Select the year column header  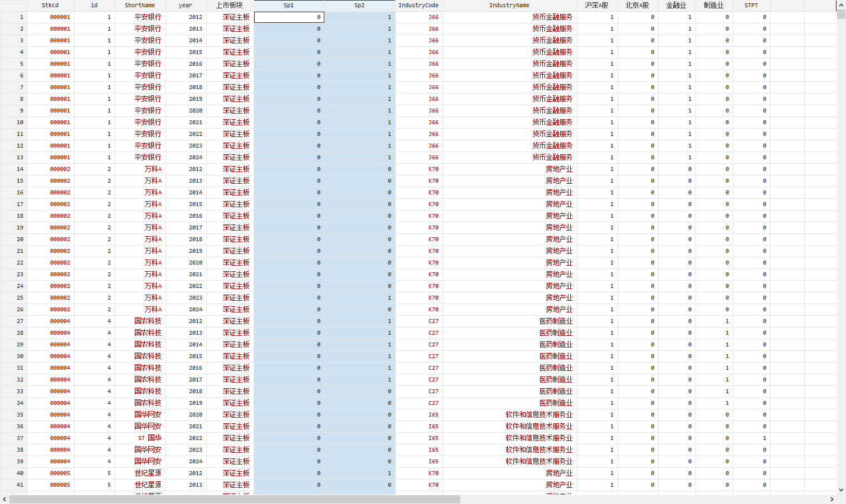[x=186, y=6]
